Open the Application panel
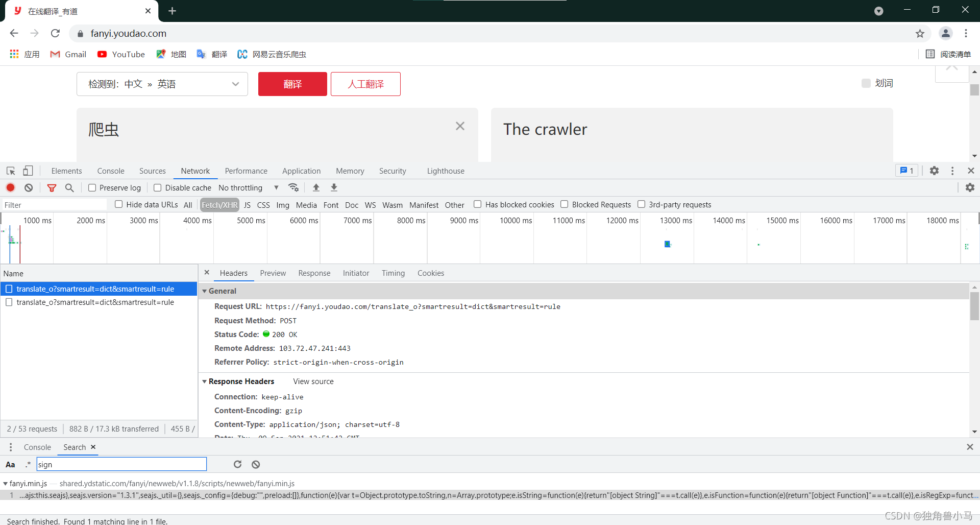Viewport: 980px width, 525px height. [x=301, y=171]
